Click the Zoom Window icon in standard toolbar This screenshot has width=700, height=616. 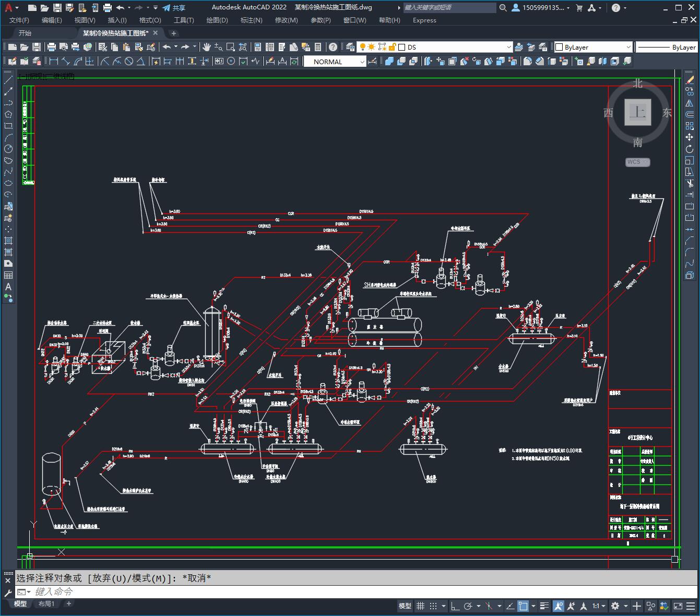[230, 47]
